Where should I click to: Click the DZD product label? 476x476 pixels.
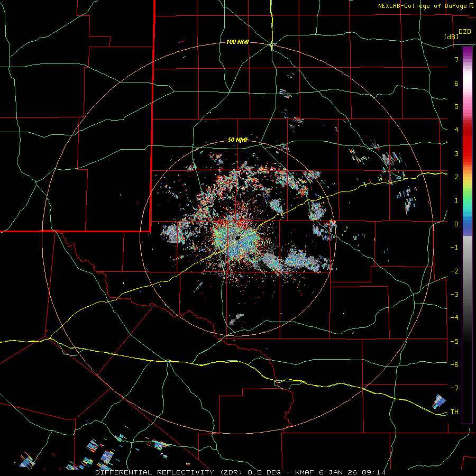point(465,32)
